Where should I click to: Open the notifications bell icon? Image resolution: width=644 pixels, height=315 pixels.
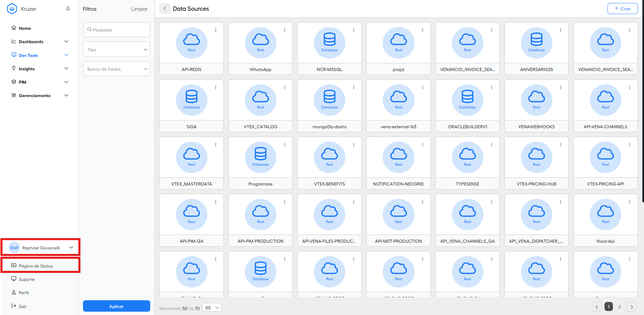68,9
